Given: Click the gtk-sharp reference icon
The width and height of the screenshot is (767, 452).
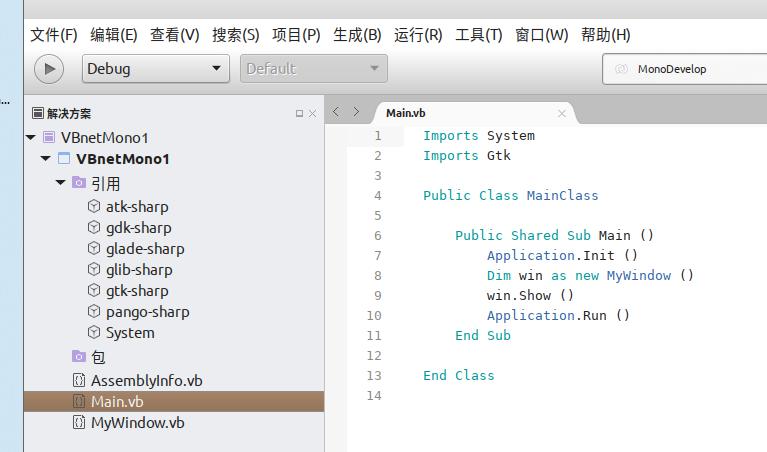Looking at the screenshot, I should point(94,291).
